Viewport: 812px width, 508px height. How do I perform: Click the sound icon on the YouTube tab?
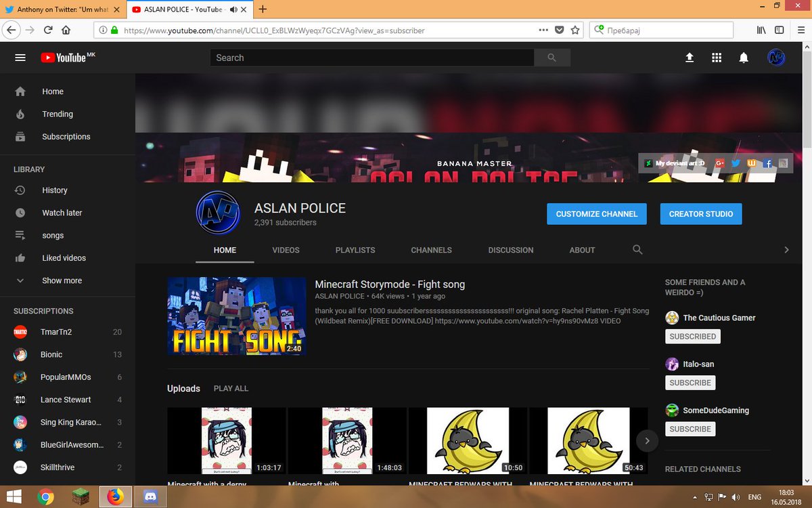point(234,9)
